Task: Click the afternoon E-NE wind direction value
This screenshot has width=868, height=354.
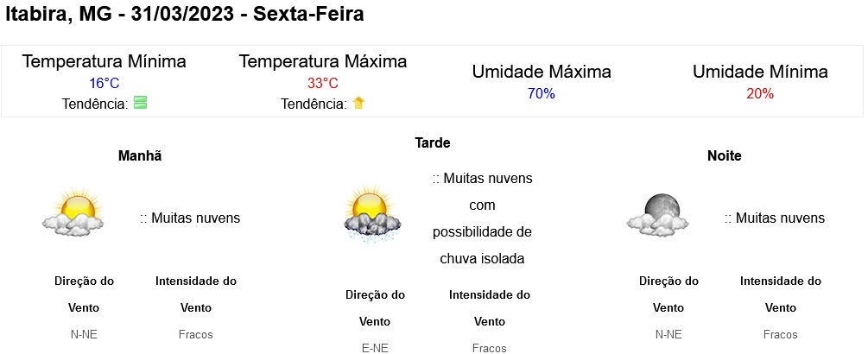Action: (x=375, y=348)
